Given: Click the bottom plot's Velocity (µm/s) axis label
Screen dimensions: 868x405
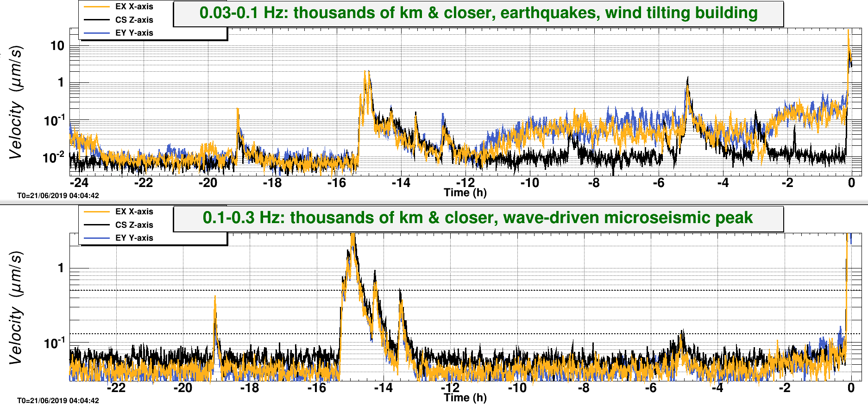Looking at the screenshot, I should click(16, 307).
